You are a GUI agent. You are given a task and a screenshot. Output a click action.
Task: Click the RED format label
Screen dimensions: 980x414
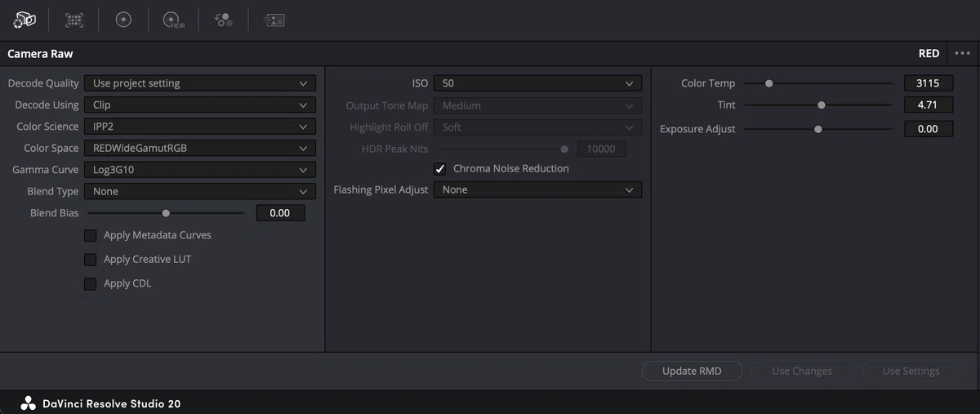point(929,54)
